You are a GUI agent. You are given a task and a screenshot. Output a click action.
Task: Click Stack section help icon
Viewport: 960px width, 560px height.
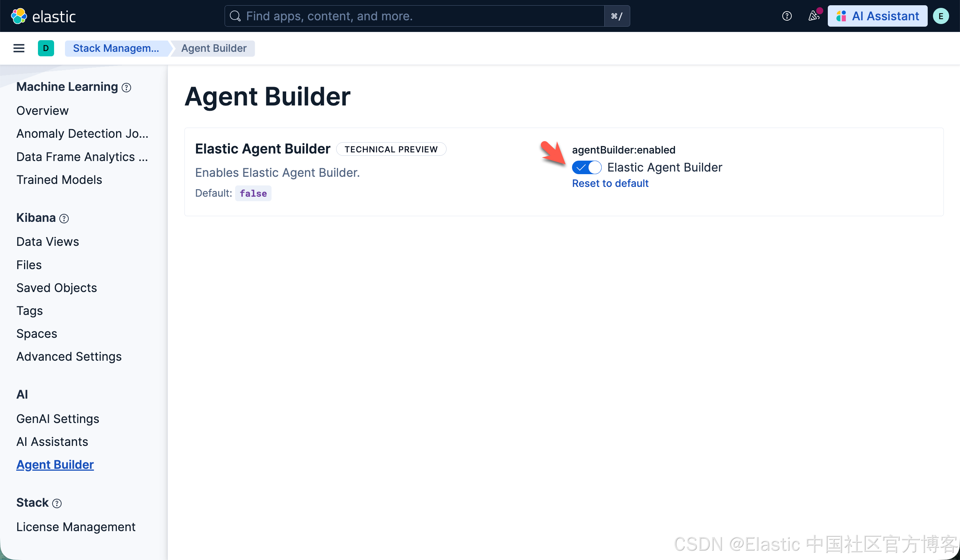pos(57,503)
